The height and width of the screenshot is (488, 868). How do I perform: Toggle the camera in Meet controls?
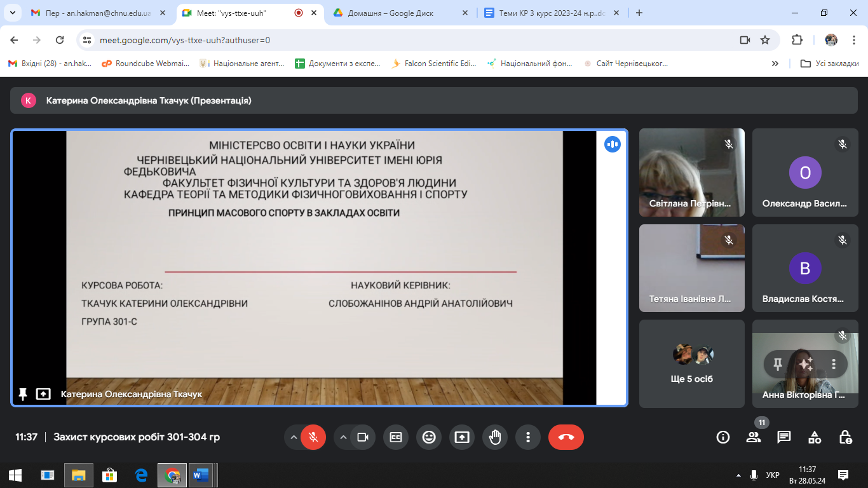coord(363,437)
